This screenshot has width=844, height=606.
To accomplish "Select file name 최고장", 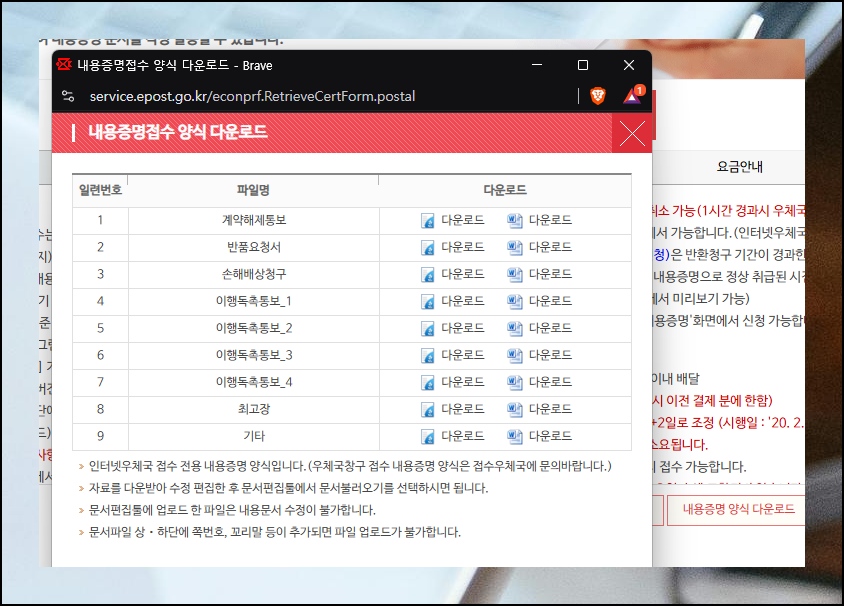I will coord(254,410).
